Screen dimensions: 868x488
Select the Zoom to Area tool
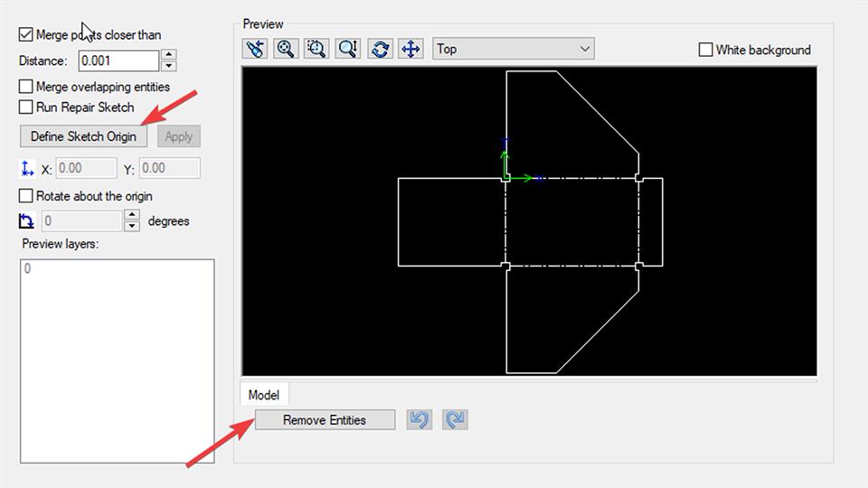coord(317,49)
